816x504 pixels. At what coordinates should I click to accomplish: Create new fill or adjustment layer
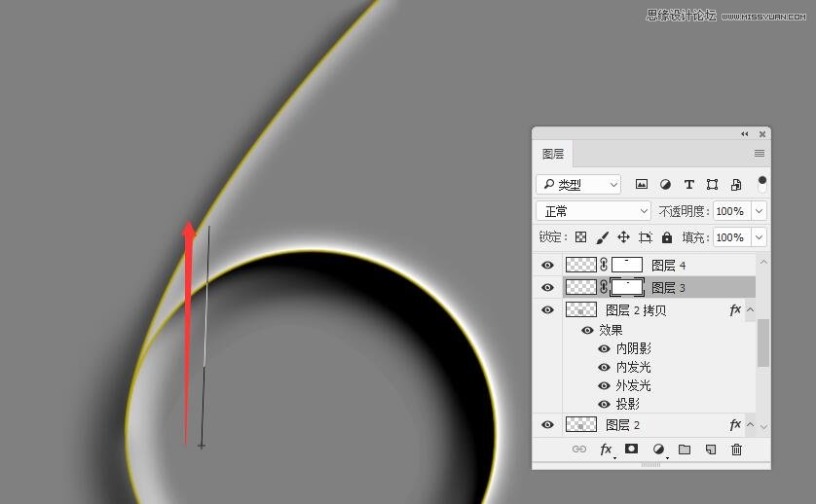[658, 449]
